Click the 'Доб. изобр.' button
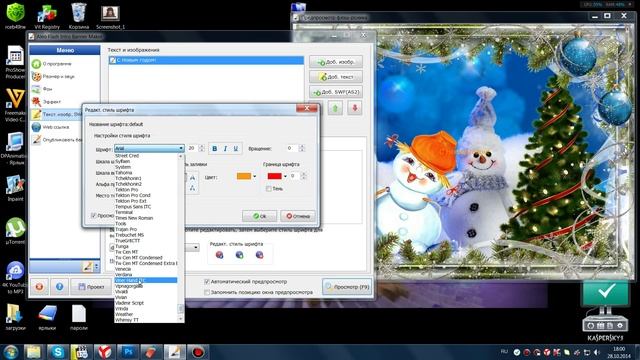This screenshot has width=640, height=360. [x=336, y=62]
